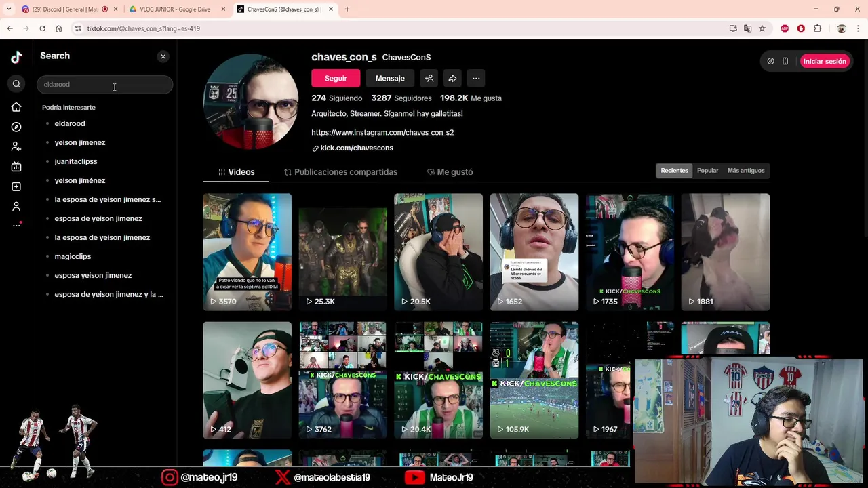Image resolution: width=868 pixels, height=488 pixels.
Task: Open the LIVE icon in TikTok sidebar
Action: 16,167
